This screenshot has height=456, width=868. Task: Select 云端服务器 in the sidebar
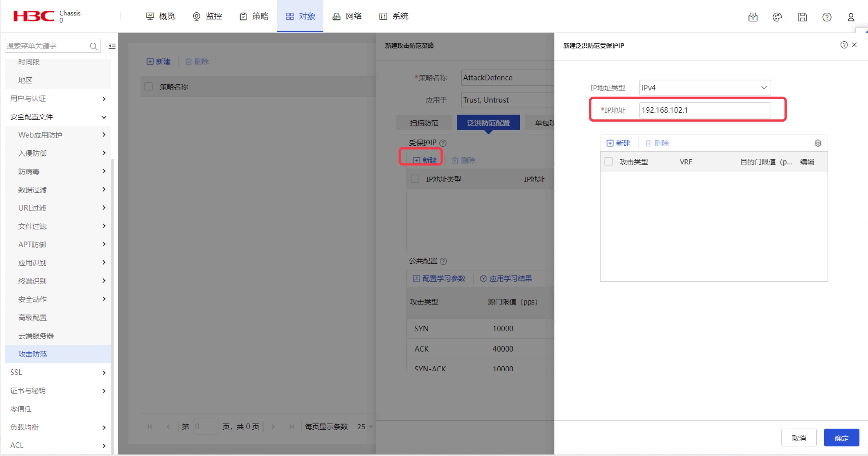coord(58,336)
